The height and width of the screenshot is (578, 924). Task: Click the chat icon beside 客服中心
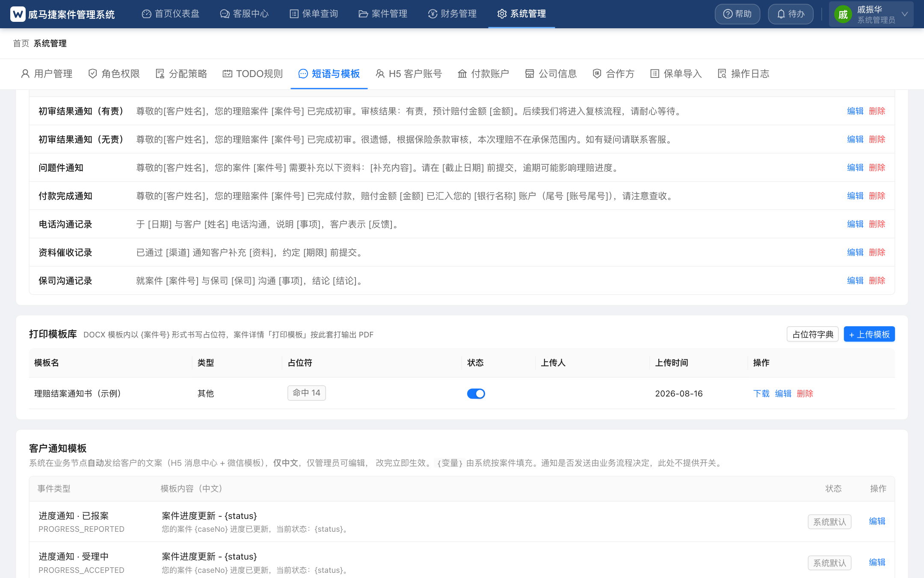225,14
